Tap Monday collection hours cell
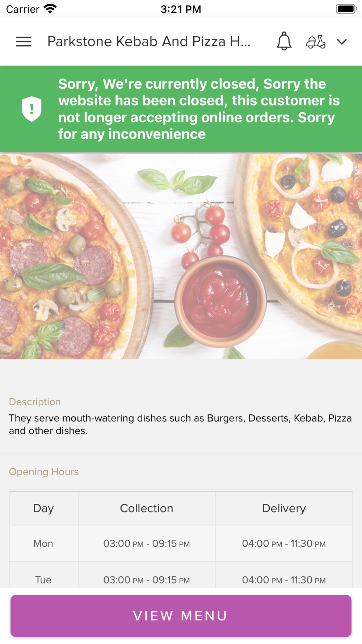 pyautogui.click(x=147, y=543)
